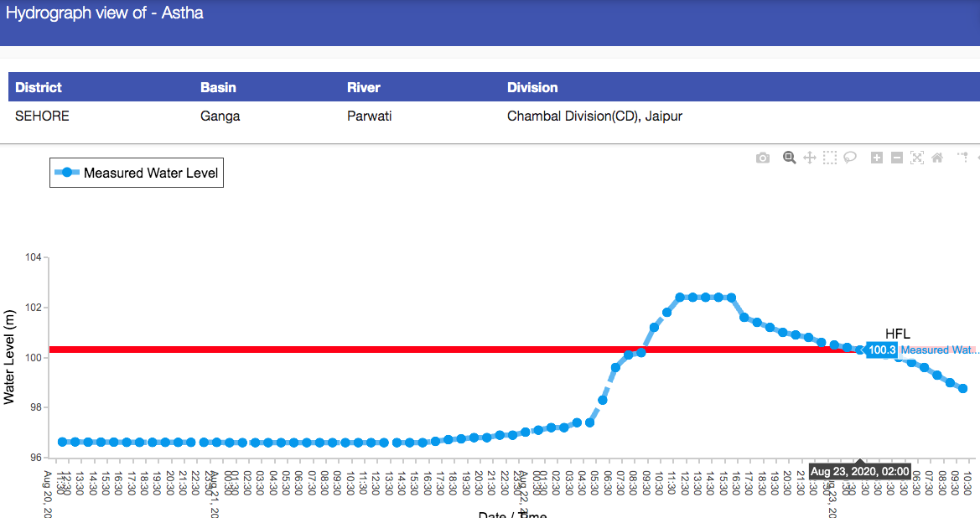Click the River column header
This screenshot has height=518, width=980.
[364, 87]
